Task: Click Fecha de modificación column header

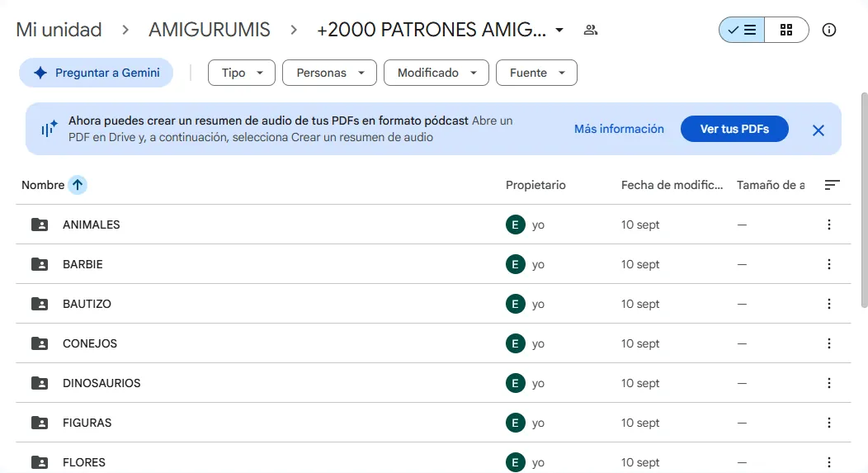Action: click(672, 185)
